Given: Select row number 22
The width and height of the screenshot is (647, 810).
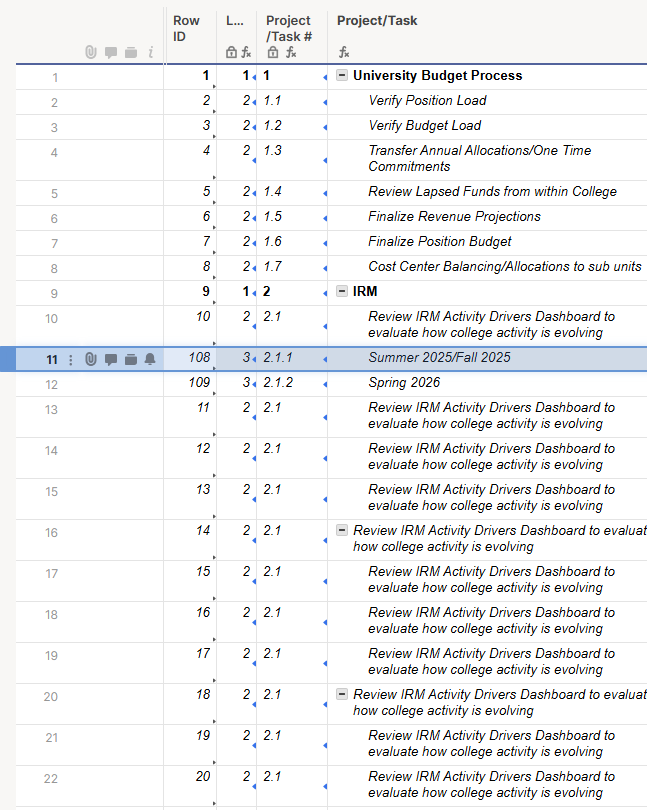Looking at the screenshot, I should [x=51, y=778].
